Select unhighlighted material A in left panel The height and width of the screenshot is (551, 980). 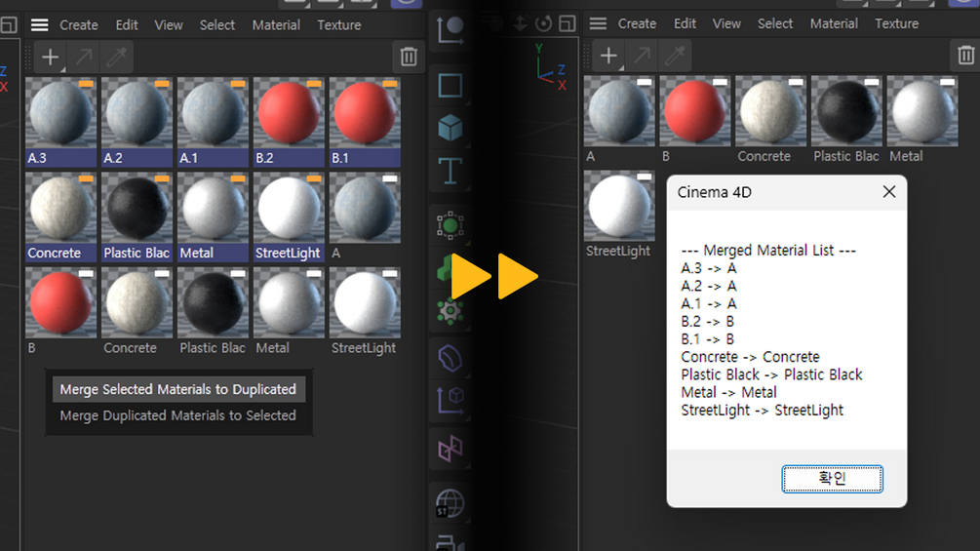pos(365,208)
